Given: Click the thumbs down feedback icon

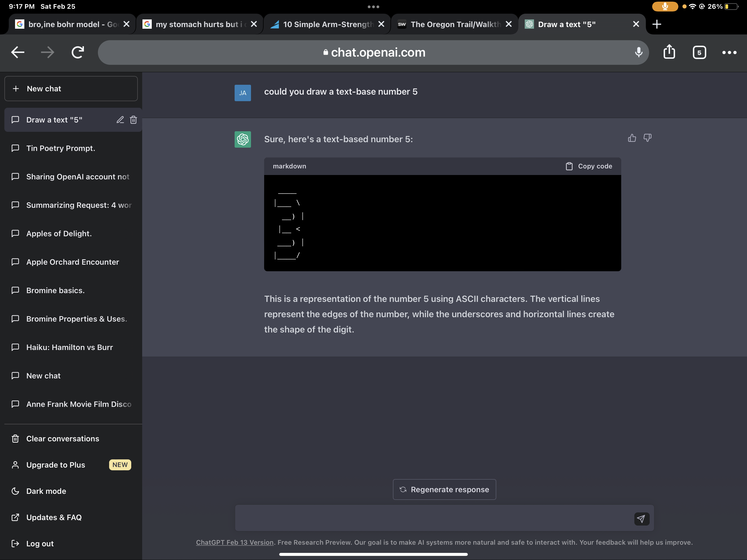Looking at the screenshot, I should point(647,138).
